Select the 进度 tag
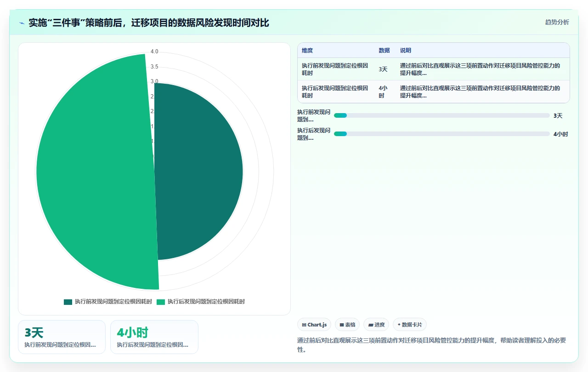Image resolution: width=588 pixels, height=372 pixels. pos(376,325)
